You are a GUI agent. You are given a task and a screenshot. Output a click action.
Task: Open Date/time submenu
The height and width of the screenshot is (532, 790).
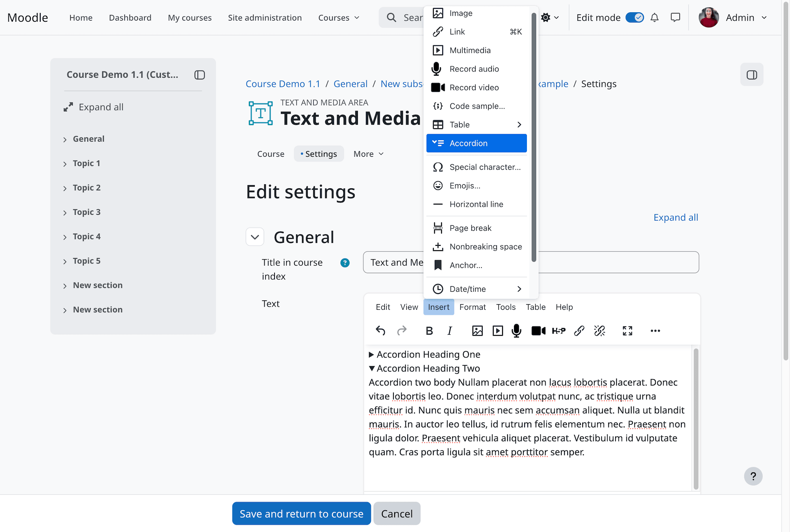click(x=476, y=289)
